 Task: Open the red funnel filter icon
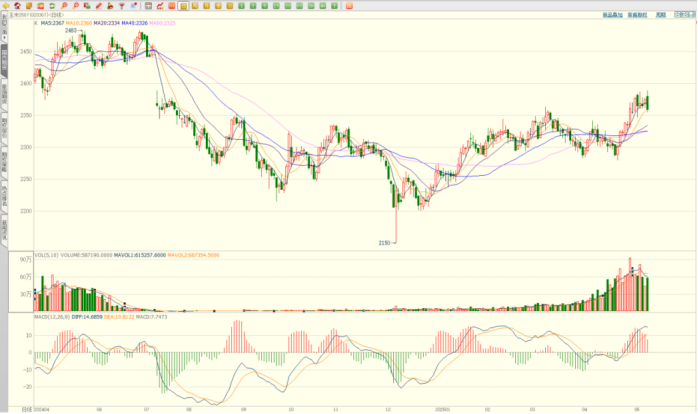click(122, 5)
